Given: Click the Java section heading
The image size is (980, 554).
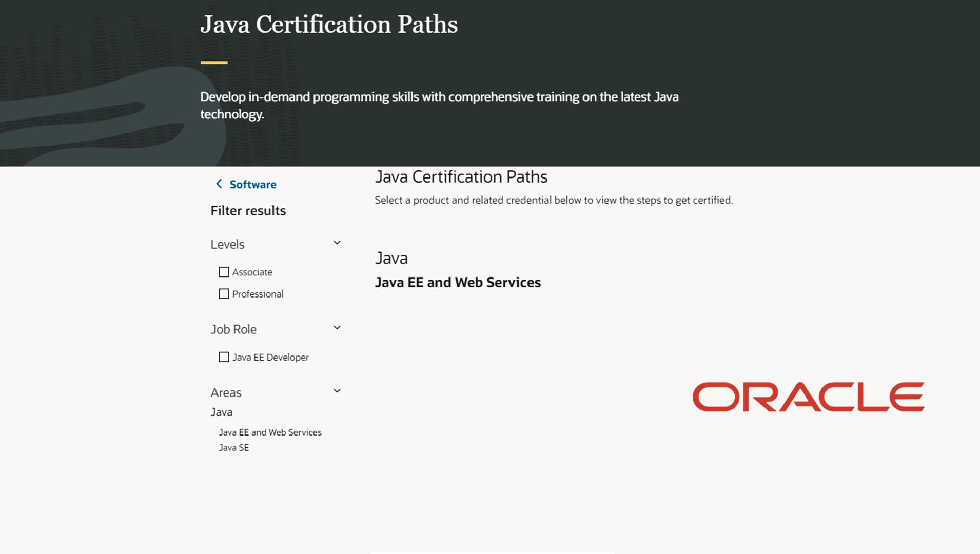Looking at the screenshot, I should tap(391, 258).
